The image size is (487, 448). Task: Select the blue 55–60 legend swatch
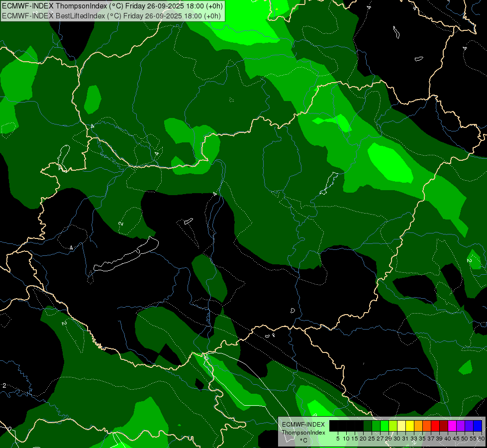pos(478,426)
